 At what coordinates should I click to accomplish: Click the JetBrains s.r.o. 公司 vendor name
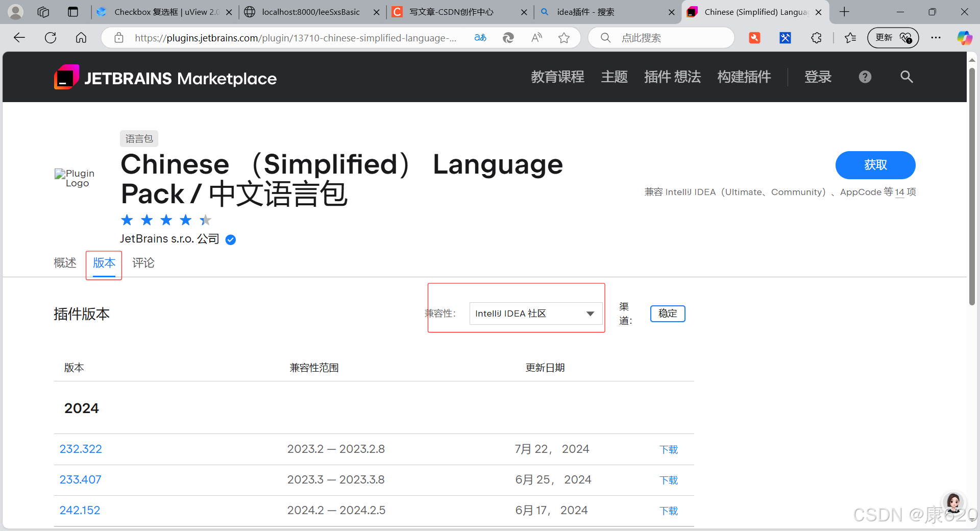[x=169, y=239]
